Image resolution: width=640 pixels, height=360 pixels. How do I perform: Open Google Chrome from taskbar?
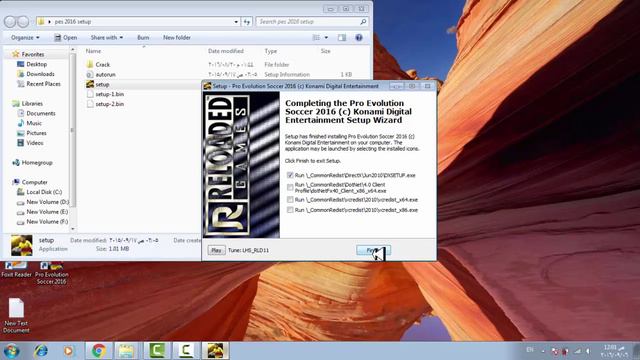98,351
